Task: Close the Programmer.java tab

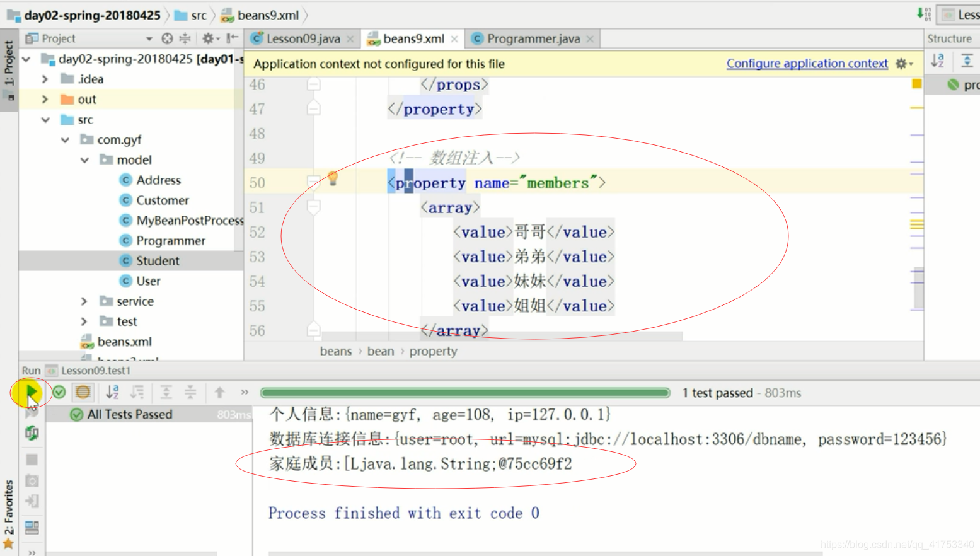Action: [x=590, y=39]
